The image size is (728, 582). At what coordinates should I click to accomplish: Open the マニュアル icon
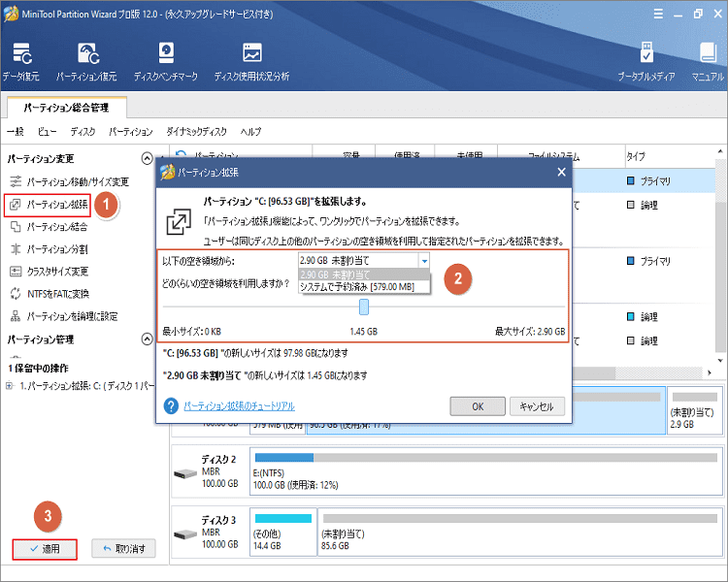(707, 55)
